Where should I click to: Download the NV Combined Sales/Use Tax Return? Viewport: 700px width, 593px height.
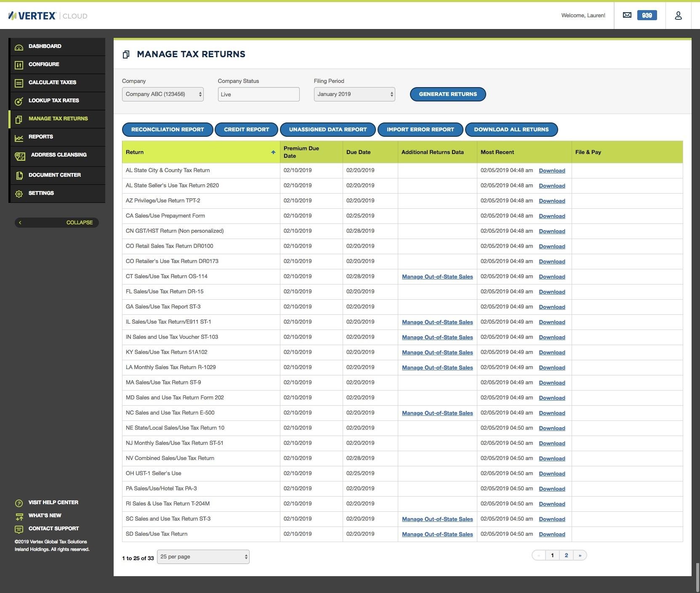[552, 459]
